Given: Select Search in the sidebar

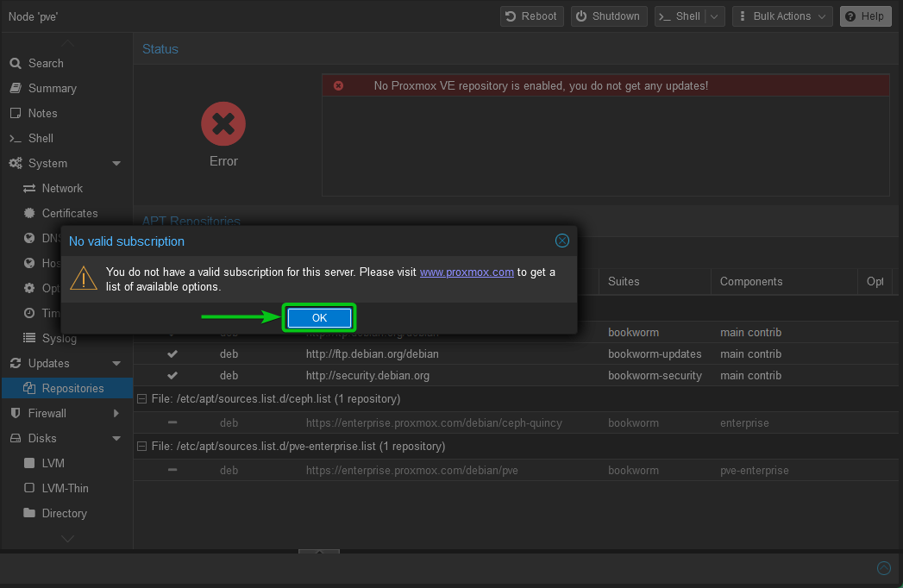Looking at the screenshot, I should pos(46,63).
